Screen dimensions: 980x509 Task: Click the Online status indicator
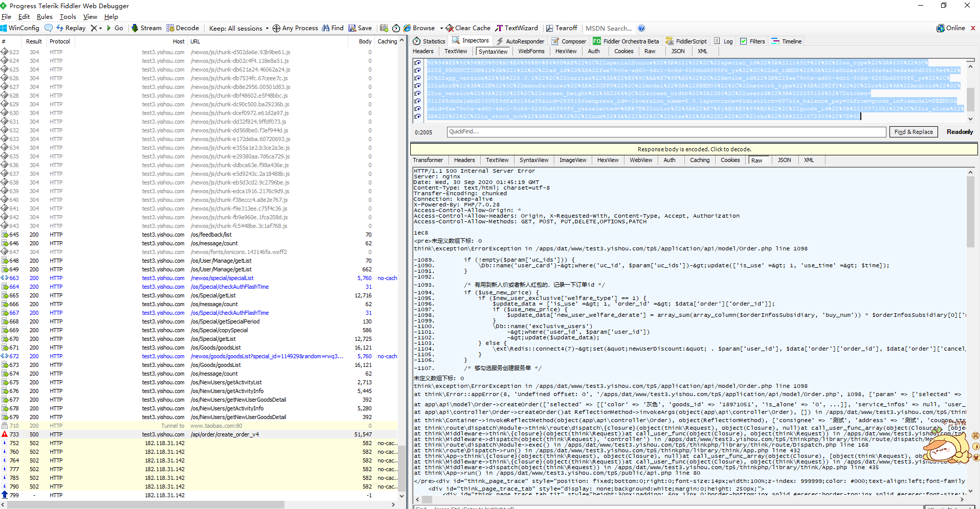tap(951, 28)
